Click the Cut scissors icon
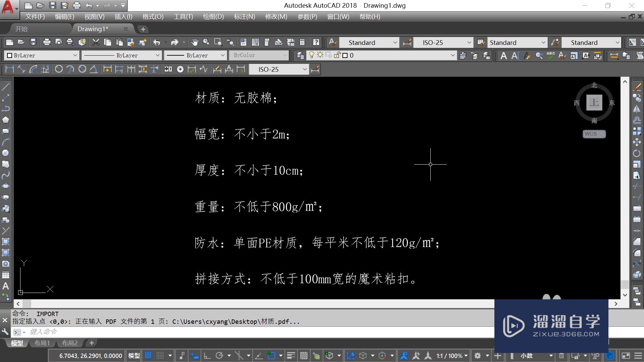 [96, 42]
